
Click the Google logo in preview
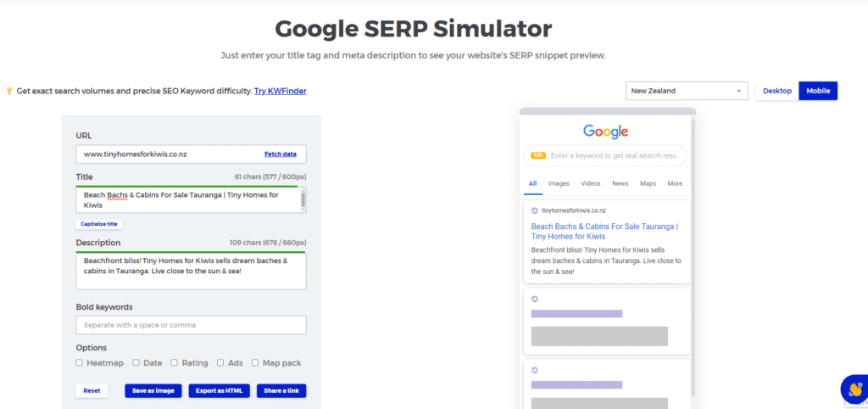[605, 132]
